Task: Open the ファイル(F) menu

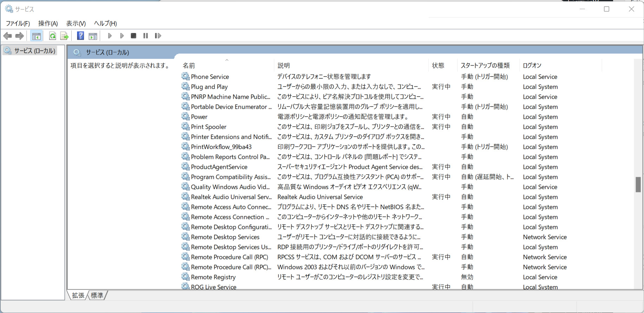Action: tap(18, 24)
